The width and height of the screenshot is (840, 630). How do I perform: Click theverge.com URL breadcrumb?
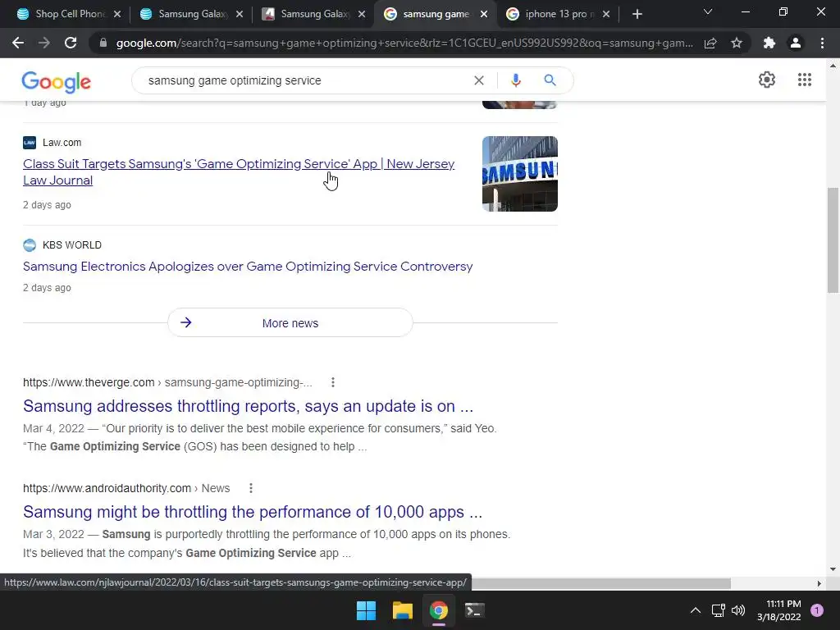(167, 382)
